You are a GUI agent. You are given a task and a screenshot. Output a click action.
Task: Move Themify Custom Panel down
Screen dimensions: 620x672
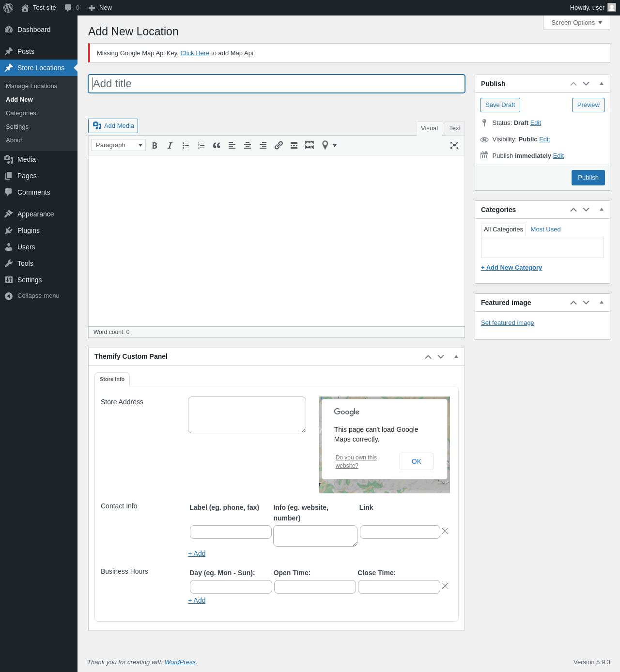tap(441, 357)
